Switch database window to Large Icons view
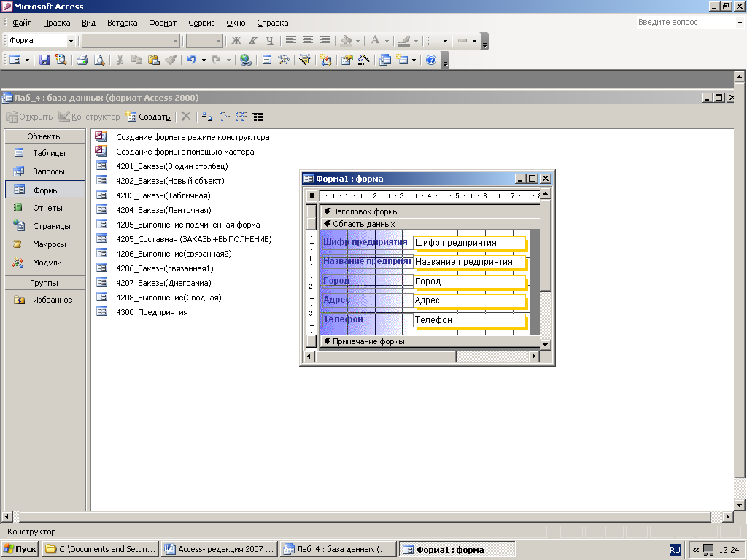The height and width of the screenshot is (560, 747). coord(206,116)
